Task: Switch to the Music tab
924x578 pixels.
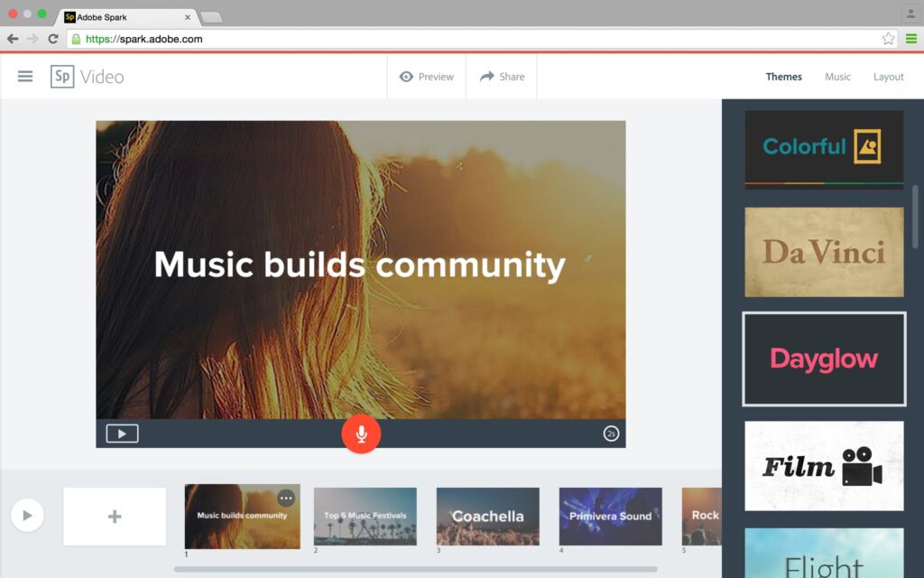Action: [837, 77]
